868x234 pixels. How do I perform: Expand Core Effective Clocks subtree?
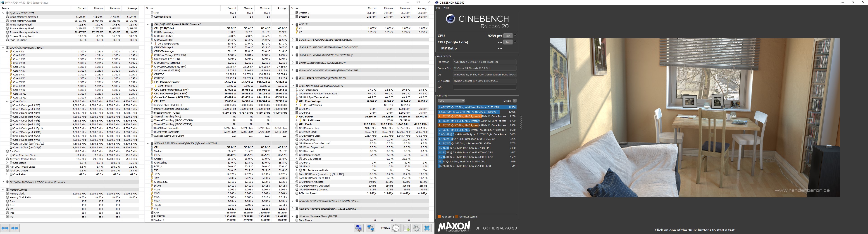click(x=7, y=155)
